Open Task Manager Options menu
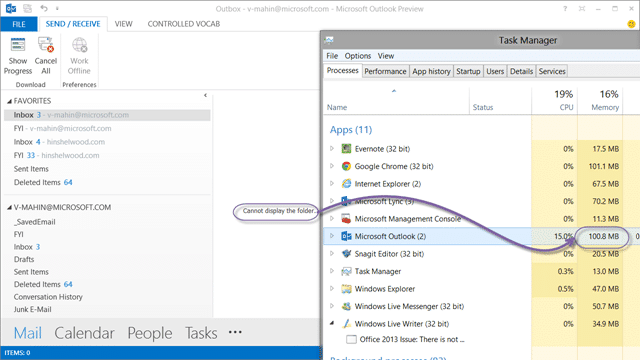Image resolution: width=640 pixels, height=360 pixels. 358,56
